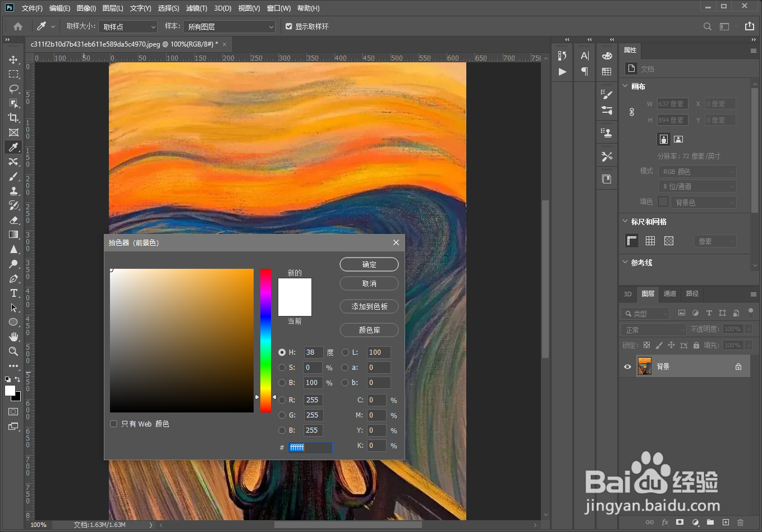Image resolution: width=762 pixels, height=532 pixels.
Task: Hide the 背景 layer eye icon
Action: click(628, 366)
